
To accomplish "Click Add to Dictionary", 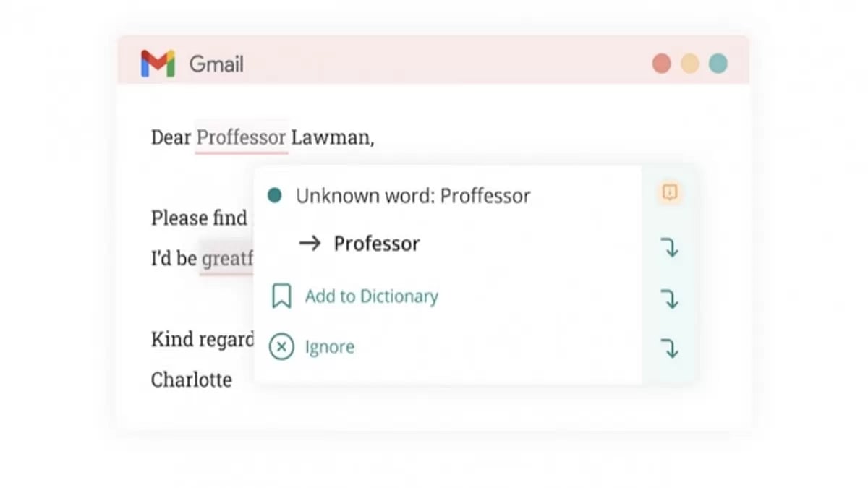I will [x=370, y=296].
